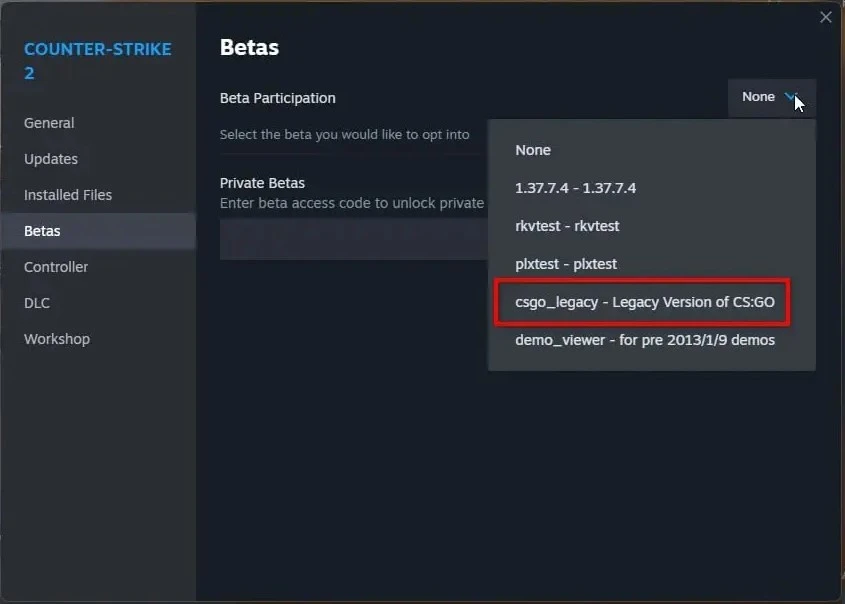Image resolution: width=845 pixels, height=604 pixels.
Task: Click the Beta Participation label
Action: coord(278,98)
